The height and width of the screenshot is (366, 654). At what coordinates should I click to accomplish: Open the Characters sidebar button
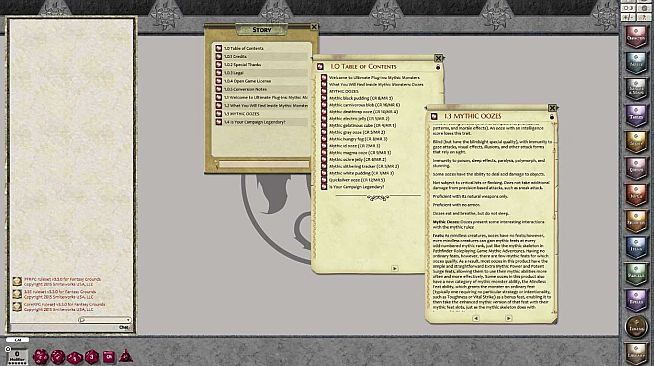pos(636,37)
